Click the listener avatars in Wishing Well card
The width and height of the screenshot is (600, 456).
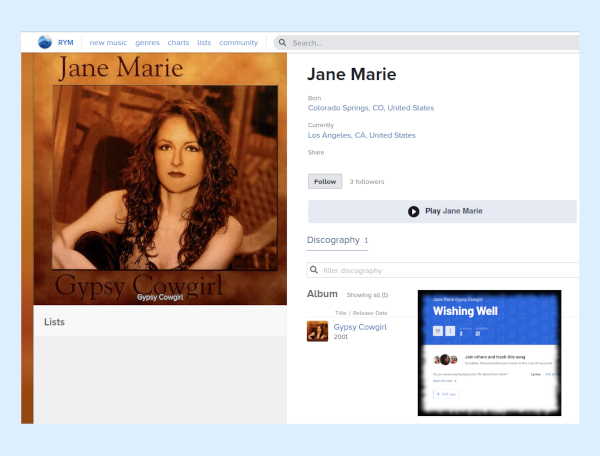[x=445, y=360]
